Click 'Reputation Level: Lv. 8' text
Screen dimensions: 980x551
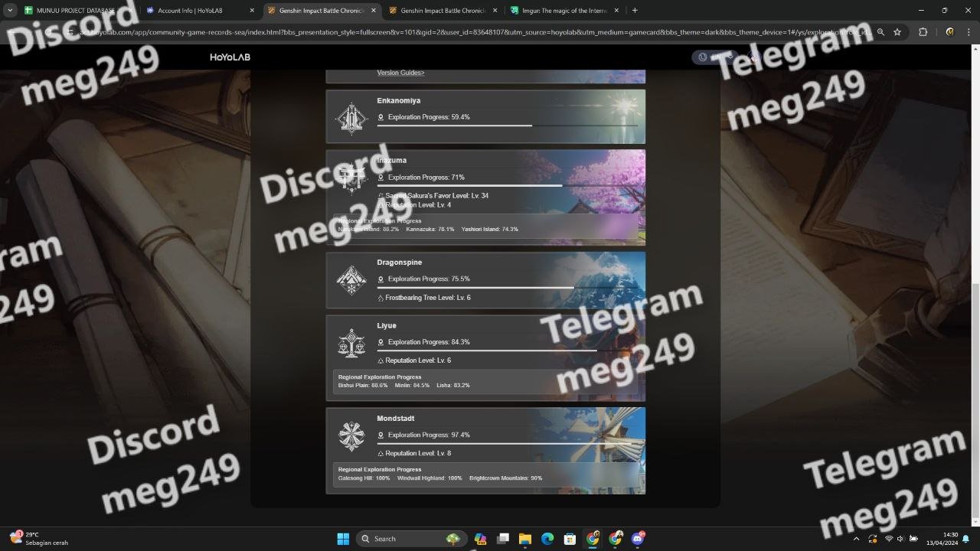(x=418, y=453)
